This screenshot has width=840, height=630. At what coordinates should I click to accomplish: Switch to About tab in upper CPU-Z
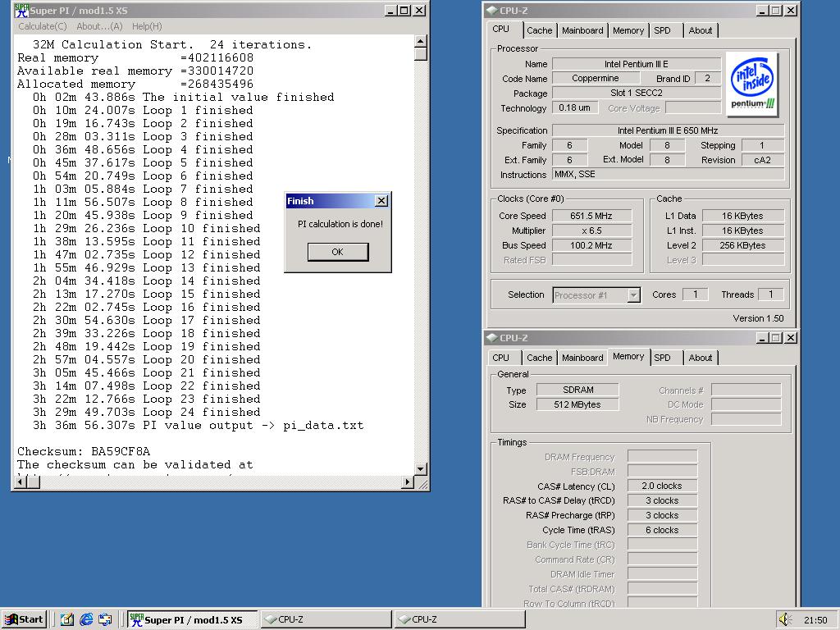[701, 30]
